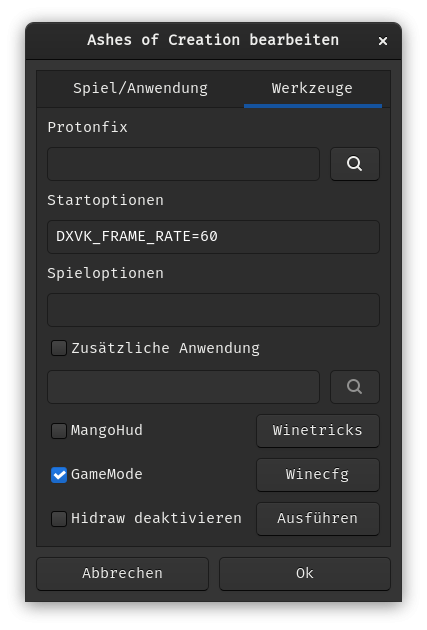Cancel with the Abbrechen button

(x=123, y=574)
